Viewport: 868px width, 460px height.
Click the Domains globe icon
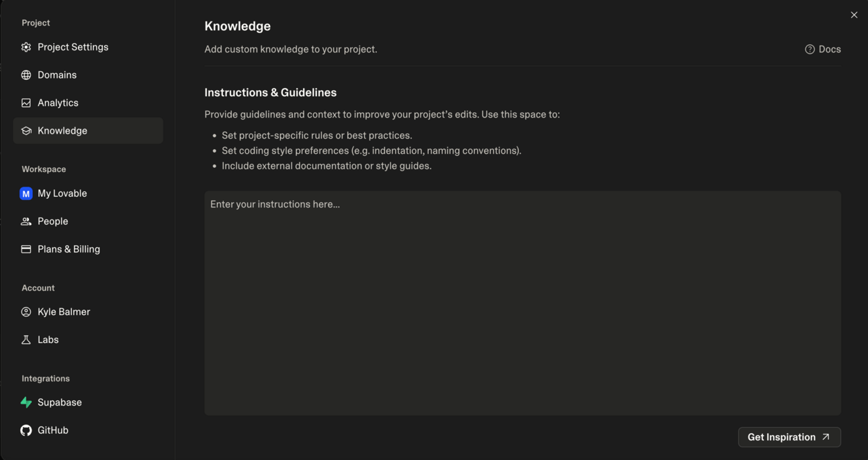click(26, 75)
